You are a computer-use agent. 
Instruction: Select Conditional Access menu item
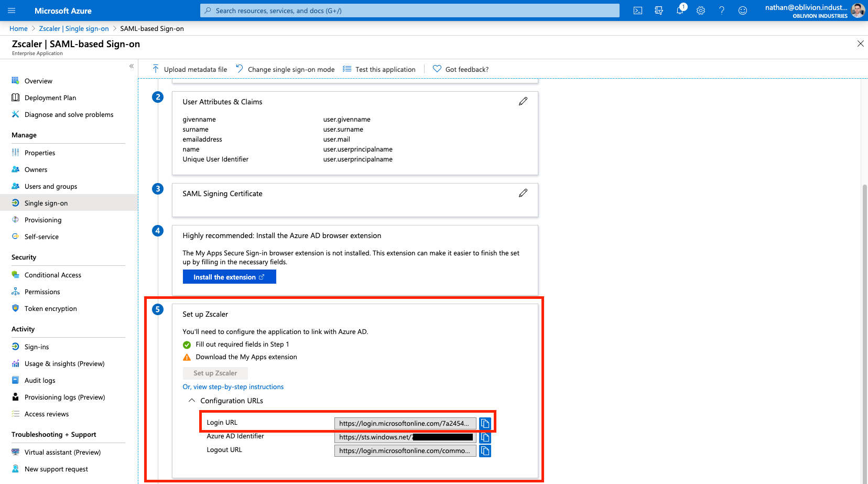click(53, 275)
